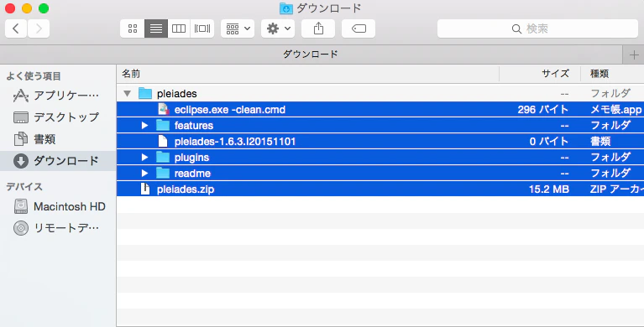Open the gear action menu
This screenshot has height=327, width=644.
[278, 29]
